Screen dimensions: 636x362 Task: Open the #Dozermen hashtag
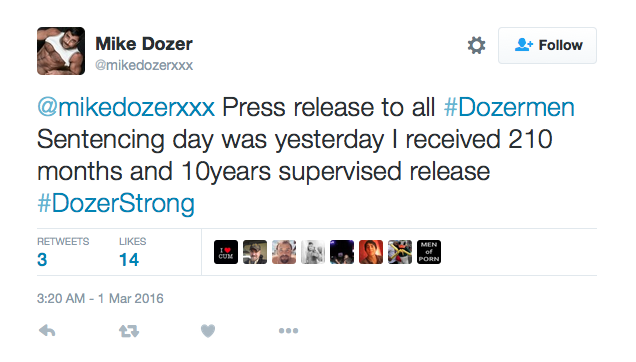coord(509,108)
